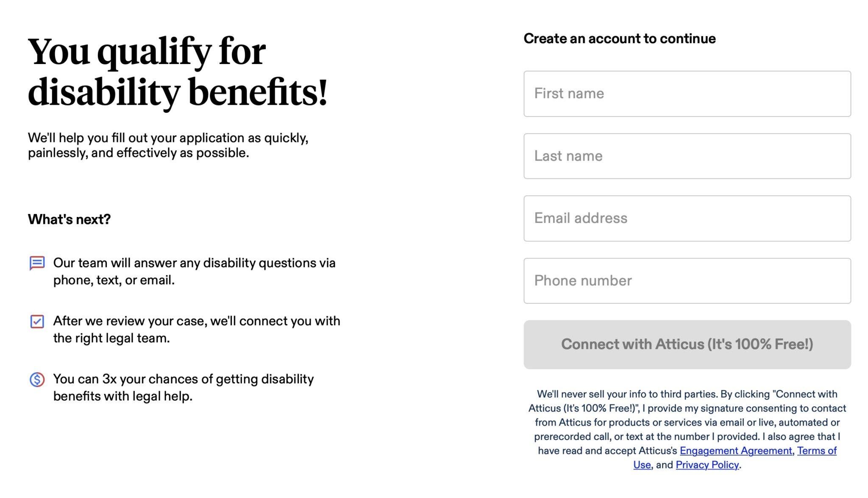Select the Last name input field
868x498 pixels.
coord(687,156)
